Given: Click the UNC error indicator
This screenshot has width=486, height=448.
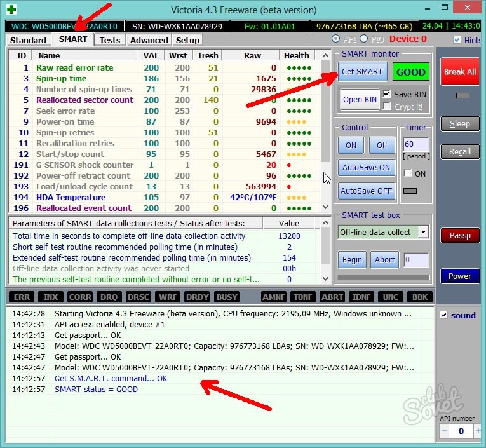Looking at the screenshot, I should 389,297.
